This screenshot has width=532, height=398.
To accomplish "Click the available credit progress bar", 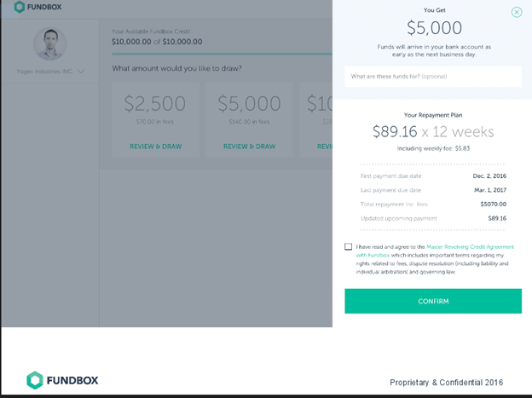I will (222, 54).
